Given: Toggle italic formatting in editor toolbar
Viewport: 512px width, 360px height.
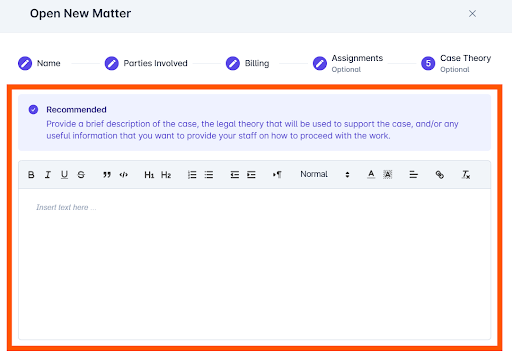Looking at the screenshot, I should tap(48, 175).
